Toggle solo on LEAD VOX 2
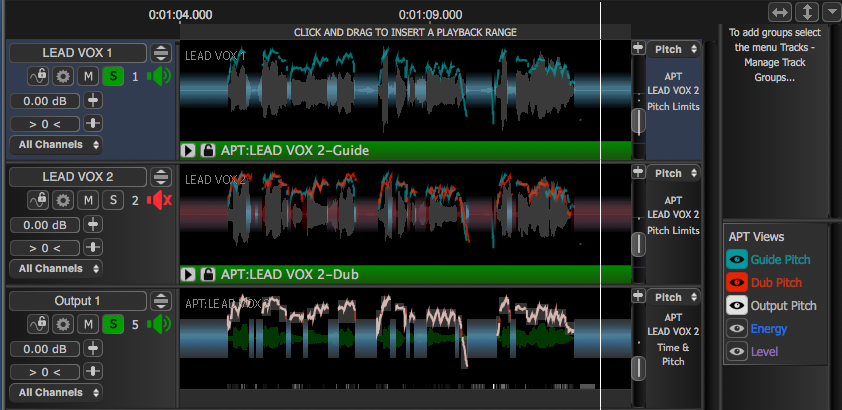Viewport: 842px width, 410px height. [113, 200]
